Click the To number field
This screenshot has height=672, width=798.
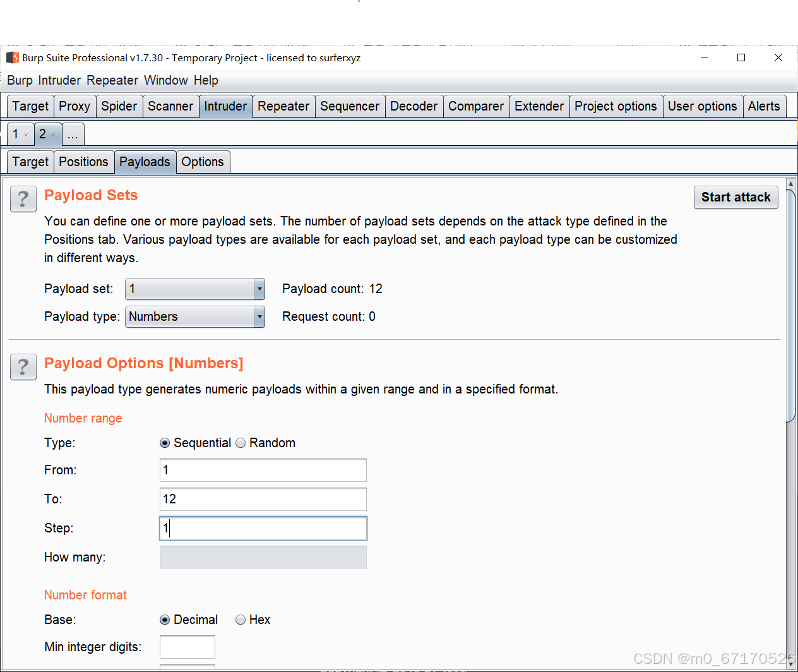tap(263, 499)
